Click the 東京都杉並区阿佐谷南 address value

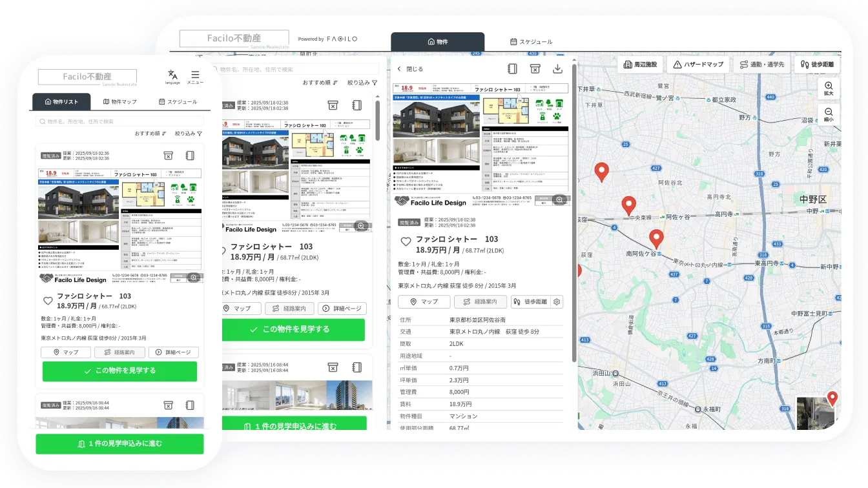point(477,320)
